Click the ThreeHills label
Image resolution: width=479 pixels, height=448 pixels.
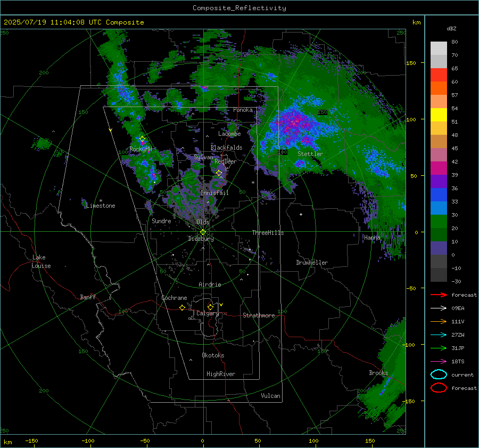268,233
